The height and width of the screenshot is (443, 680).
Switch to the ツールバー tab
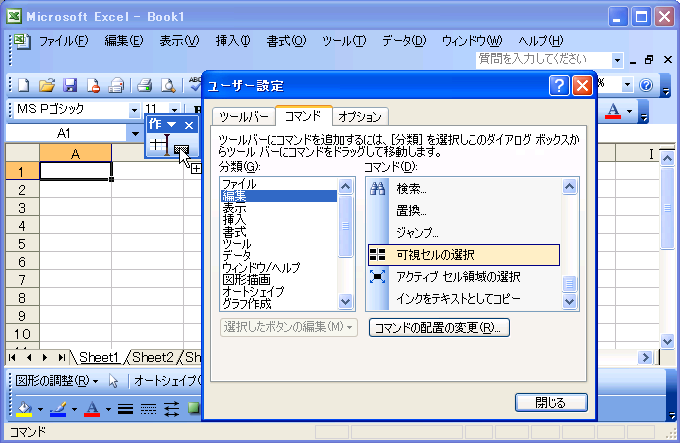(x=244, y=117)
